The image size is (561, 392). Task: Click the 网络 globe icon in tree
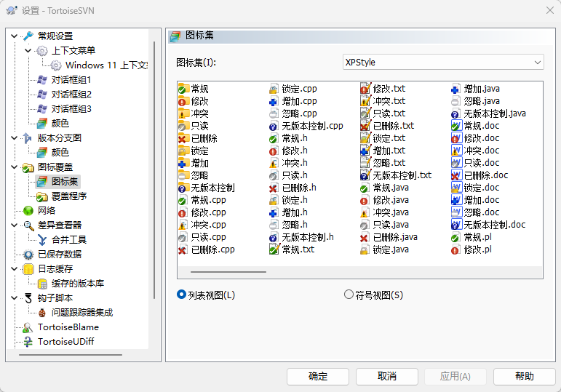pos(28,210)
